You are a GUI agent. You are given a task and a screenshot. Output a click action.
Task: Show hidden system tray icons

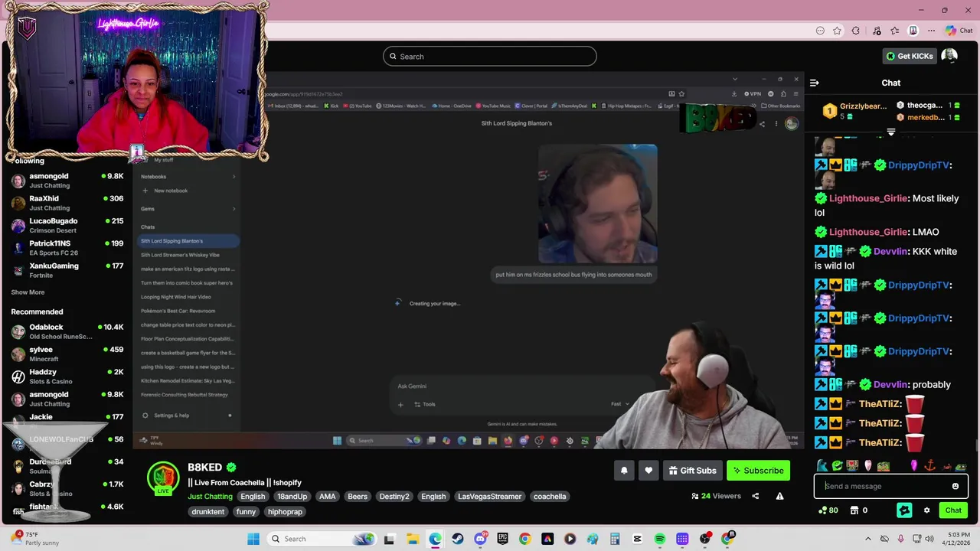867,539
